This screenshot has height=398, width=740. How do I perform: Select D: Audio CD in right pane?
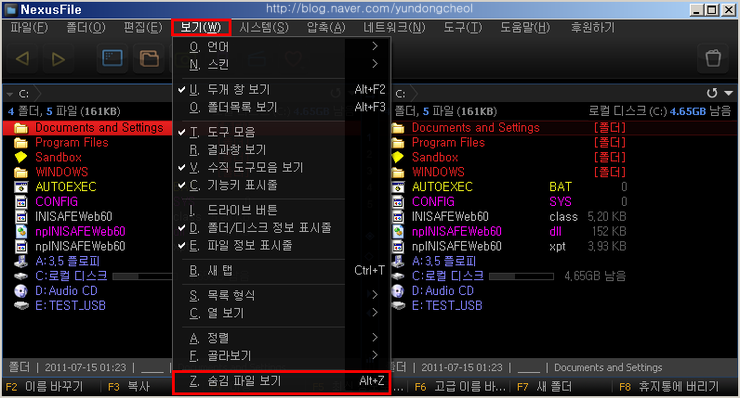point(442,291)
